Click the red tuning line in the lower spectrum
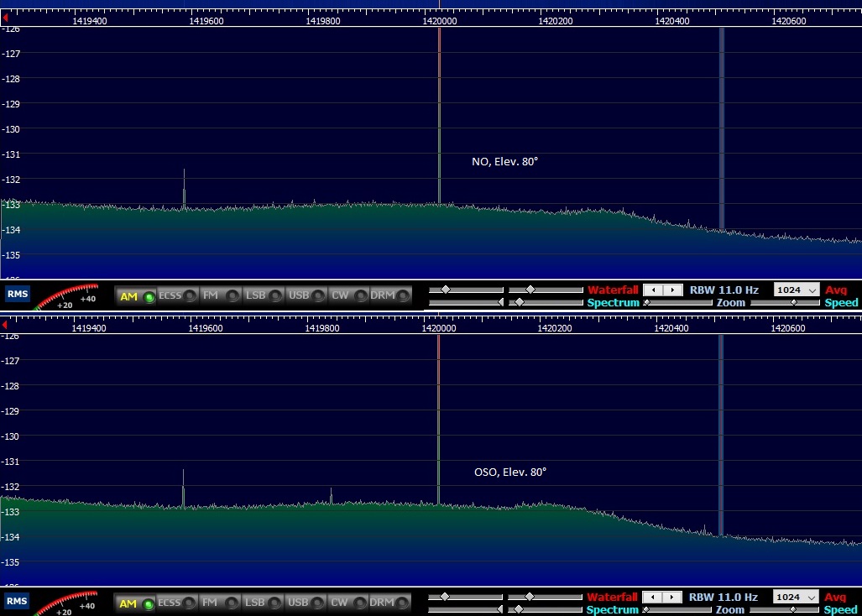Screen dimensions: 862x616 (x=439, y=420)
